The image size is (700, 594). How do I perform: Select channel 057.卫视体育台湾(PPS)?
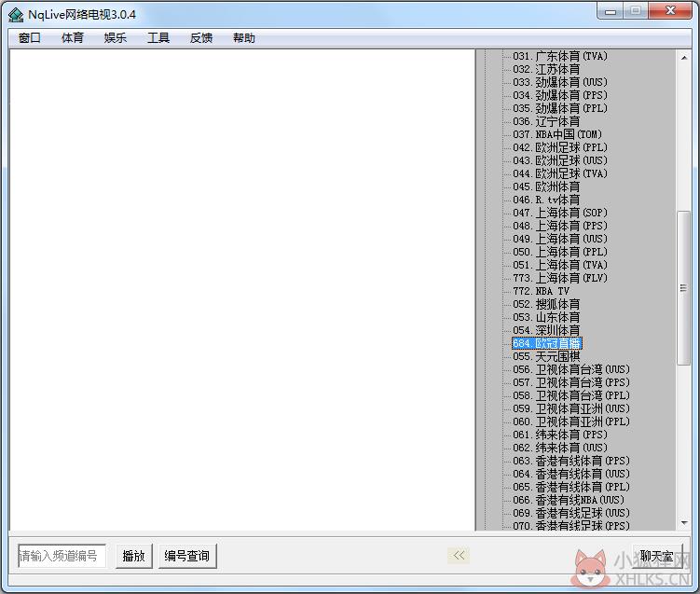(x=571, y=382)
